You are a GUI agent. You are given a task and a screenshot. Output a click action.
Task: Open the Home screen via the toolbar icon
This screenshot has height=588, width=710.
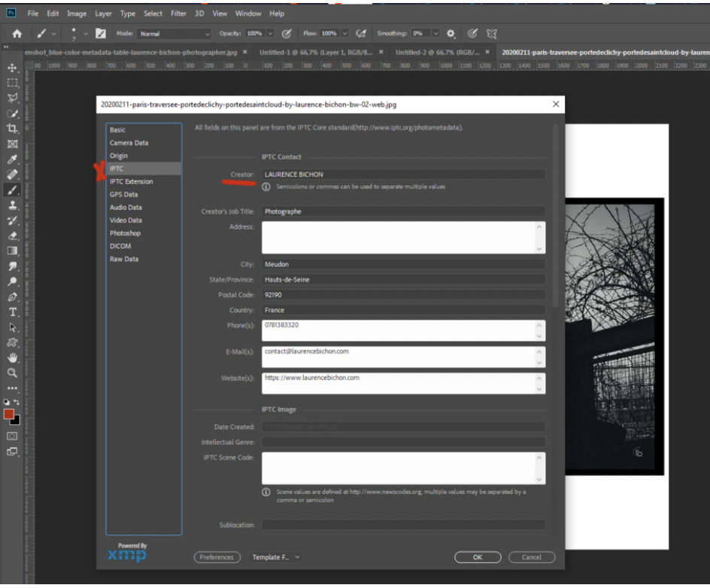(16, 33)
